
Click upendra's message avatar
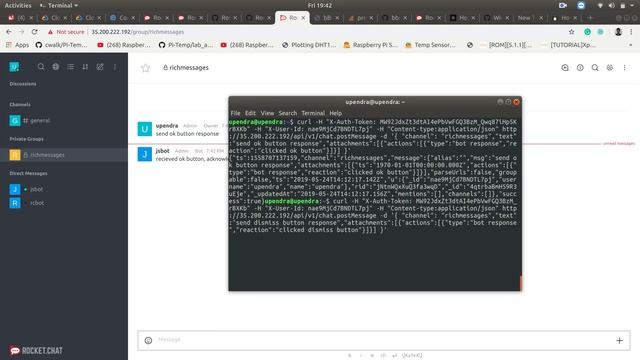click(144, 129)
